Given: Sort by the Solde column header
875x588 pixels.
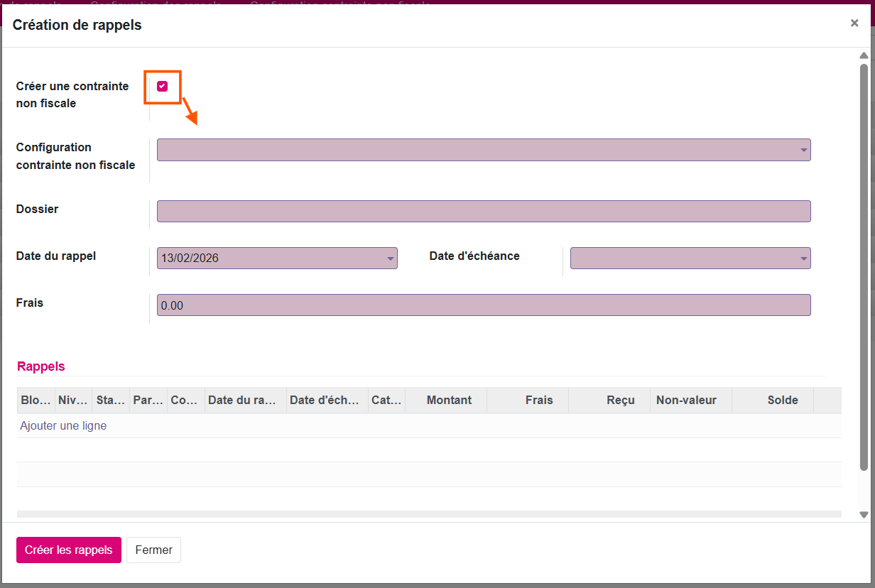Looking at the screenshot, I should click(x=782, y=401).
